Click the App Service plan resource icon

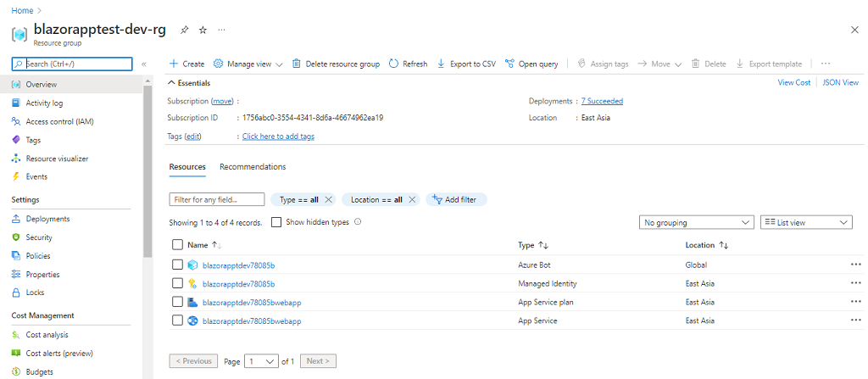[192, 302]
